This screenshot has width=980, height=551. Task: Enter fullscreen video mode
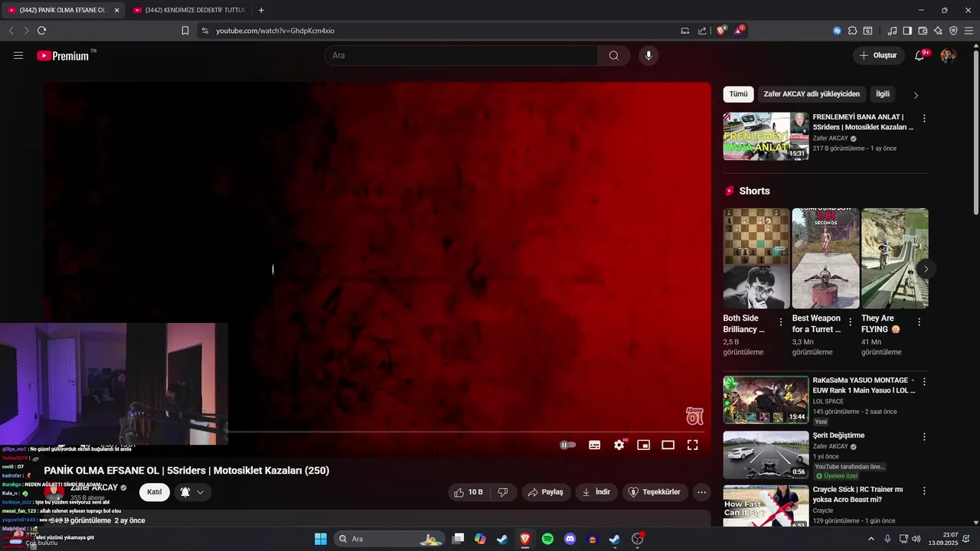pyautogui.click(x=693, y=445)
